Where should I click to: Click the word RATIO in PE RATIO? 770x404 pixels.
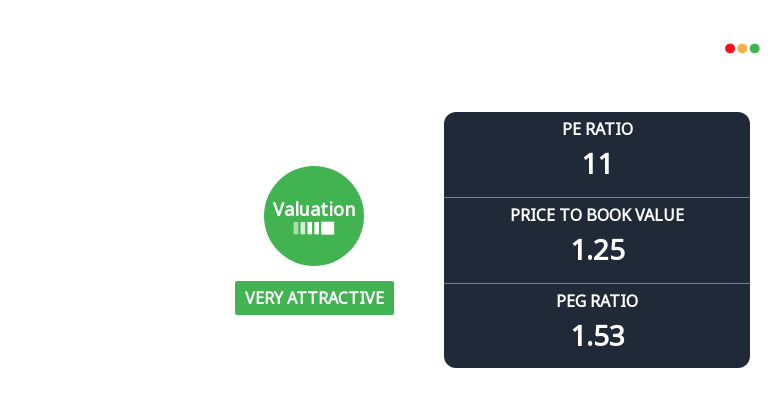610,129
